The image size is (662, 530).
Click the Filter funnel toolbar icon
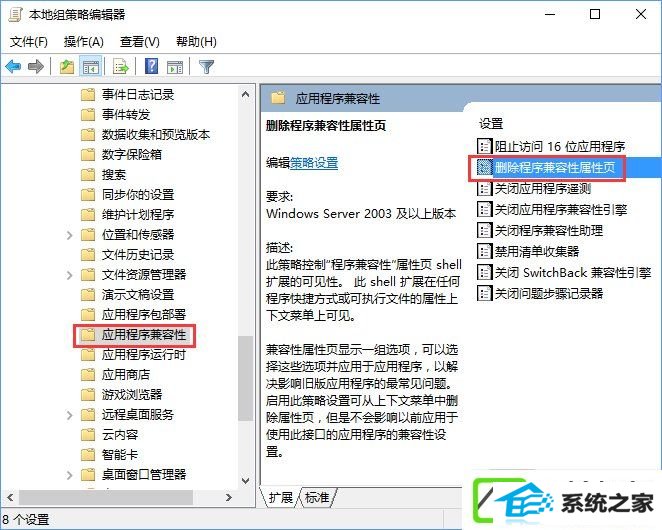point(206,66)
